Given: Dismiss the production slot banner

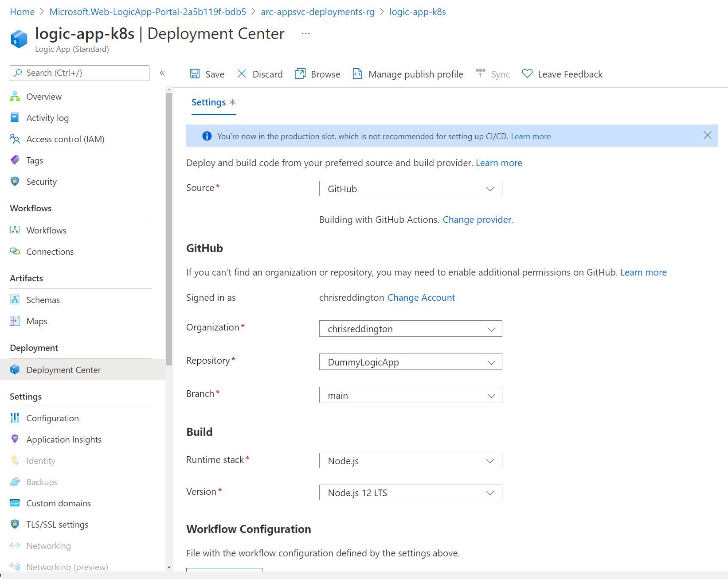Looking at the screenshot, I should click(708, 135).
